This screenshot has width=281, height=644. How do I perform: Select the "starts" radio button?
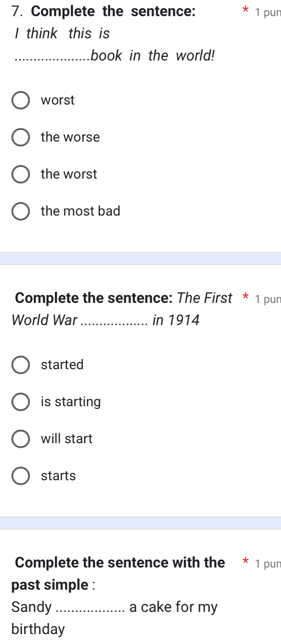pyautogui.click(x=21, y=476)
